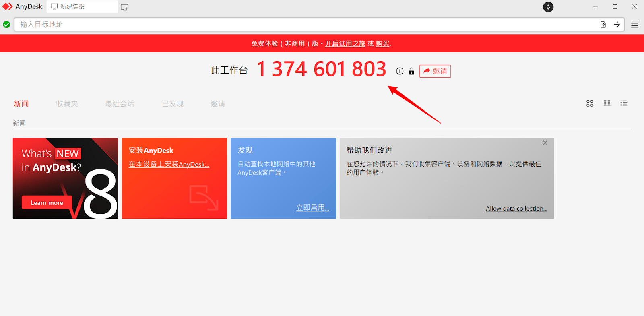Image resolution: width=644 pixels, height=316 pixels.
Task: Switch to the 已发现 tab
Action: point(173,104)
